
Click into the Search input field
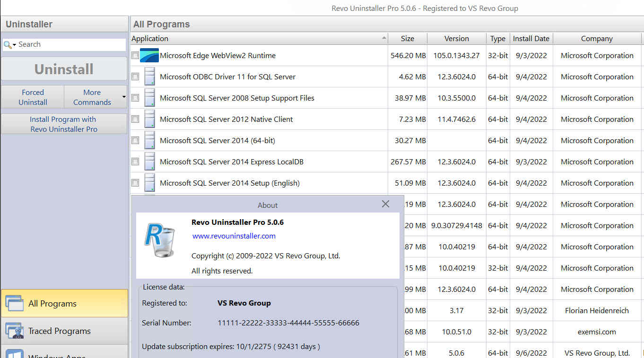pos(71,44)
